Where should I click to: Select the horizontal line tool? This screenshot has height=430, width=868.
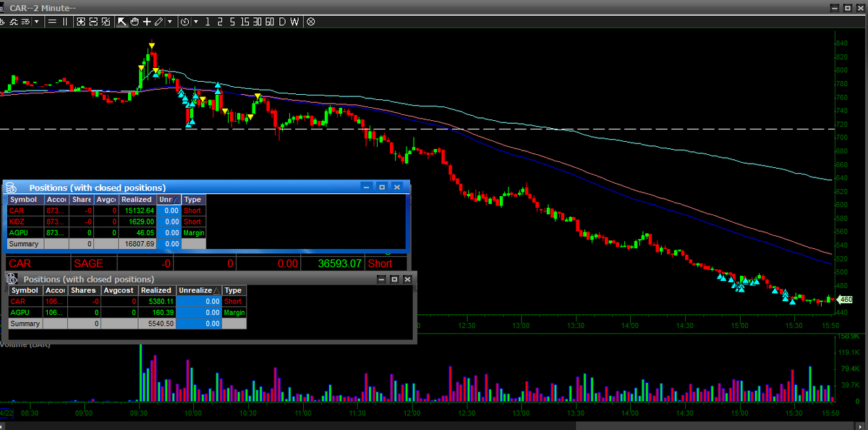(x=52, y=22)
